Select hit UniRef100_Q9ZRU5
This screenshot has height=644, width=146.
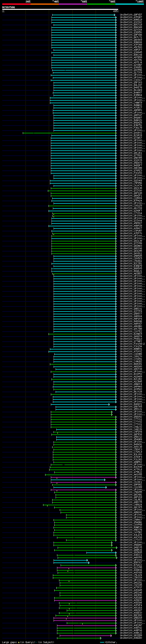(x=131, y=552)
